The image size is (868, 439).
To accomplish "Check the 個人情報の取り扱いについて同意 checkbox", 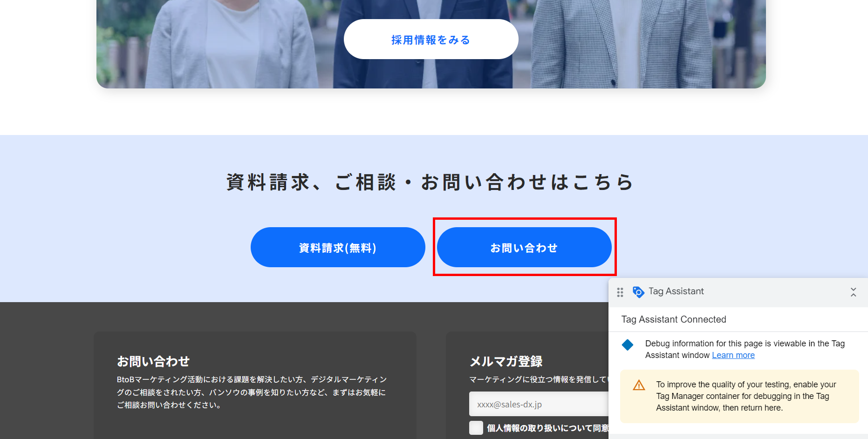I will (476, 428).
